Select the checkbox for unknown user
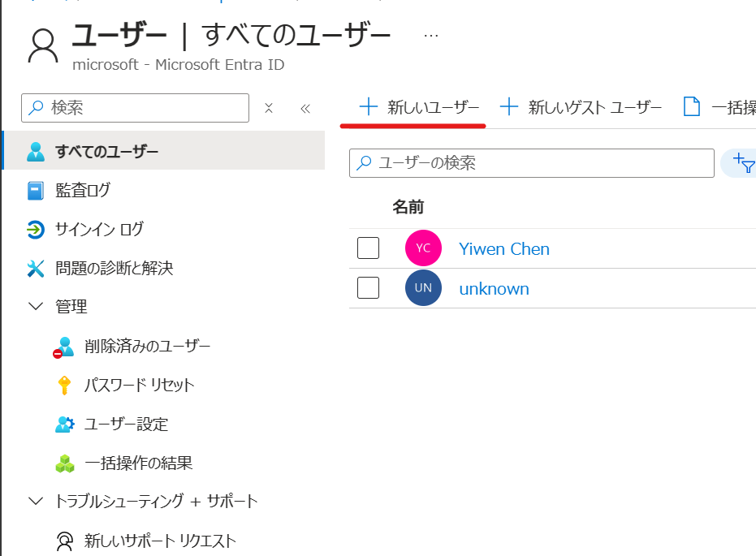 pos(368,288)
